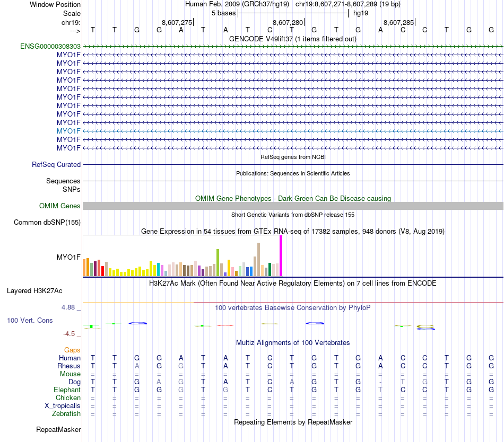This screenshot has width=504, height=442.
Task: Click the gray OMIM Genes bar
Action: [293, 206]
